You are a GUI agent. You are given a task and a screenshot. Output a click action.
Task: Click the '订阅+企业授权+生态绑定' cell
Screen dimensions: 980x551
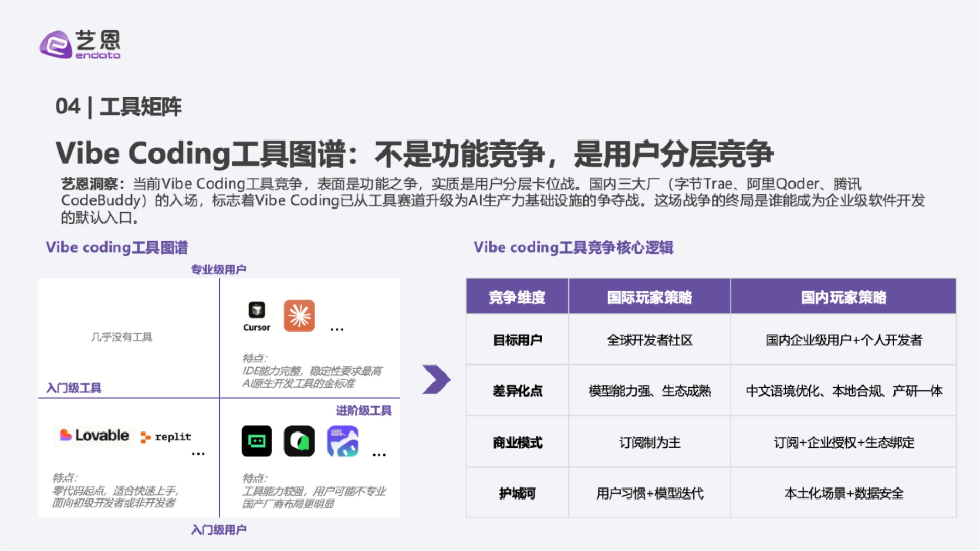coord(844,442)
